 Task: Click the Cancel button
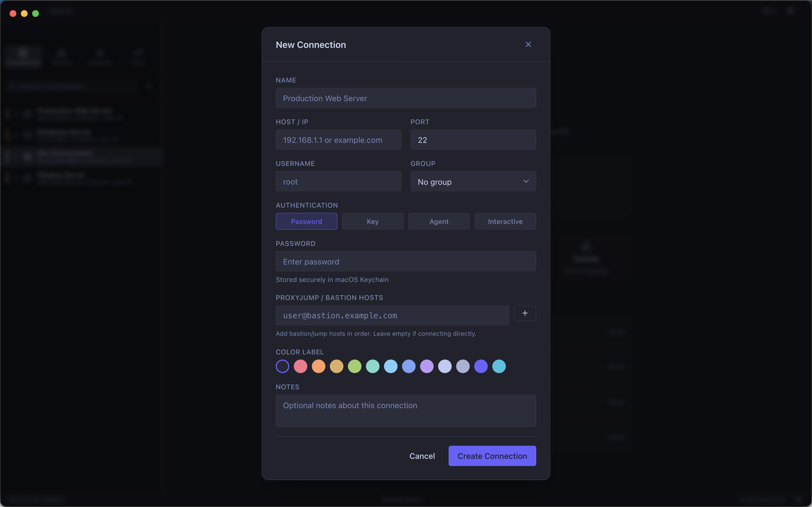[x=422, y=456]
